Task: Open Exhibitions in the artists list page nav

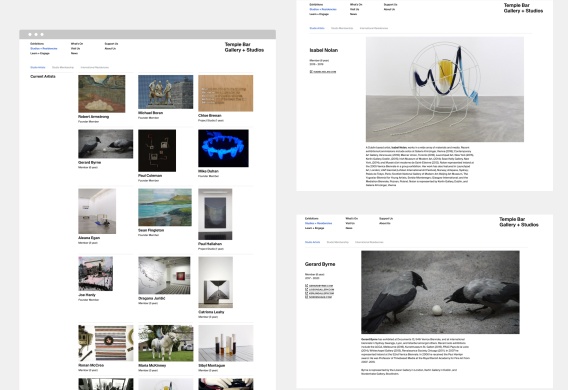Action: point(37,44)
